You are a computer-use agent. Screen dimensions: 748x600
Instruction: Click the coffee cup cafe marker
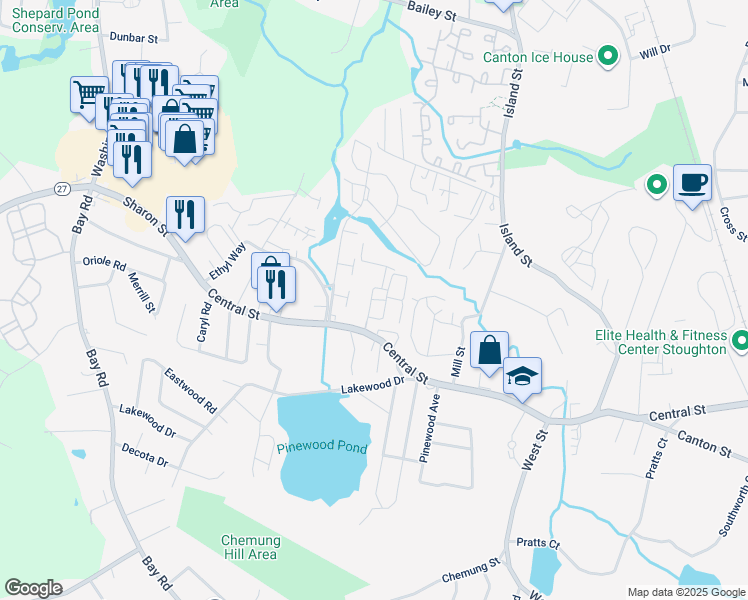[692, 183]
